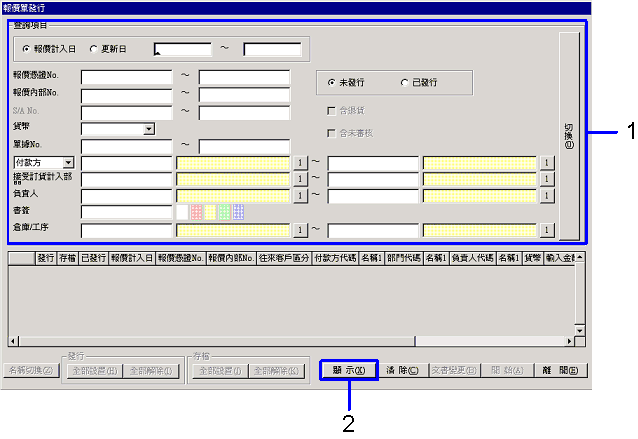
Task: Click the grid's vertical scrollbar up arrow
Action: (580, 257)
